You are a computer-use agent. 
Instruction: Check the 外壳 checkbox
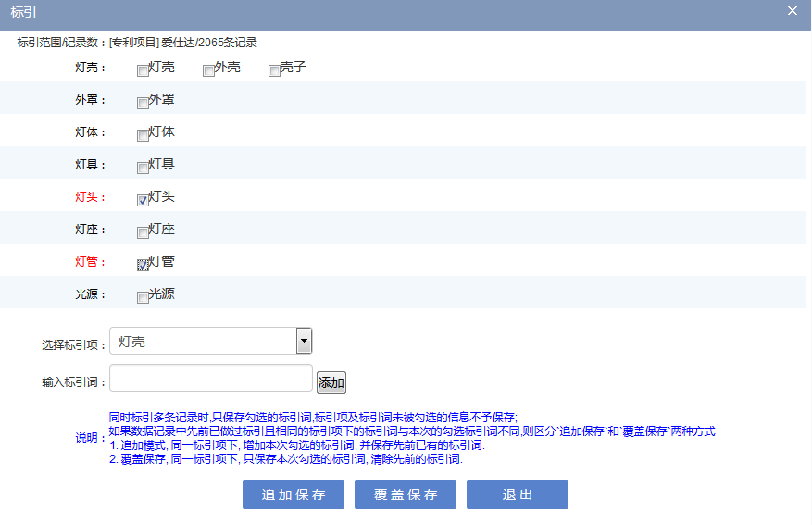[208, 71]
